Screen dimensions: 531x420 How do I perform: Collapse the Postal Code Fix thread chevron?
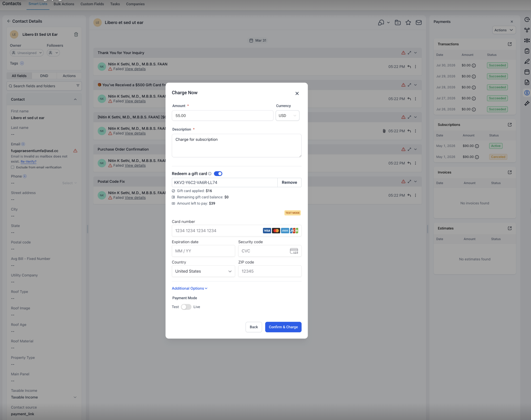coord(415,181)
